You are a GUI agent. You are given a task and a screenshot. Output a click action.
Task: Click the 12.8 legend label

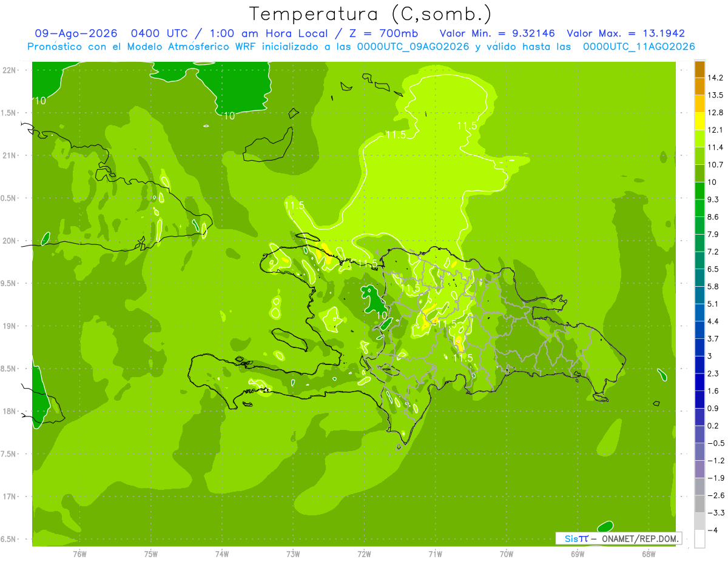pos(715,112)
